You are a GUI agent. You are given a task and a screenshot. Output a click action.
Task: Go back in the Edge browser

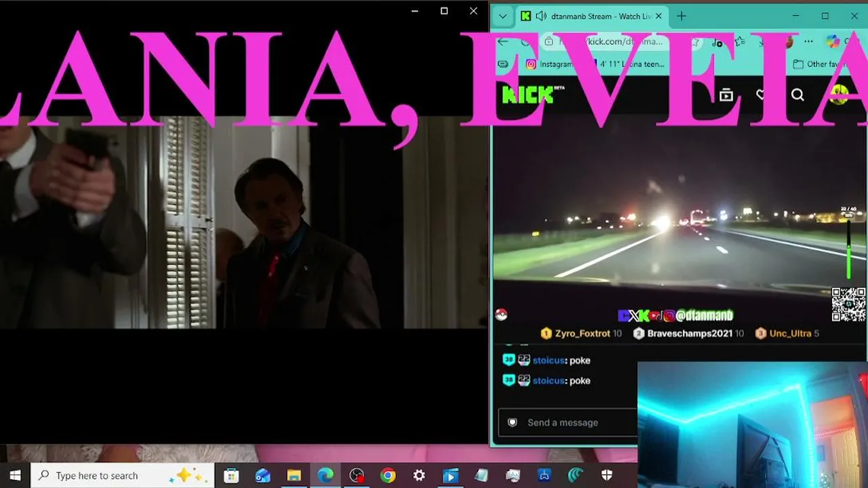tap(503, 41)
